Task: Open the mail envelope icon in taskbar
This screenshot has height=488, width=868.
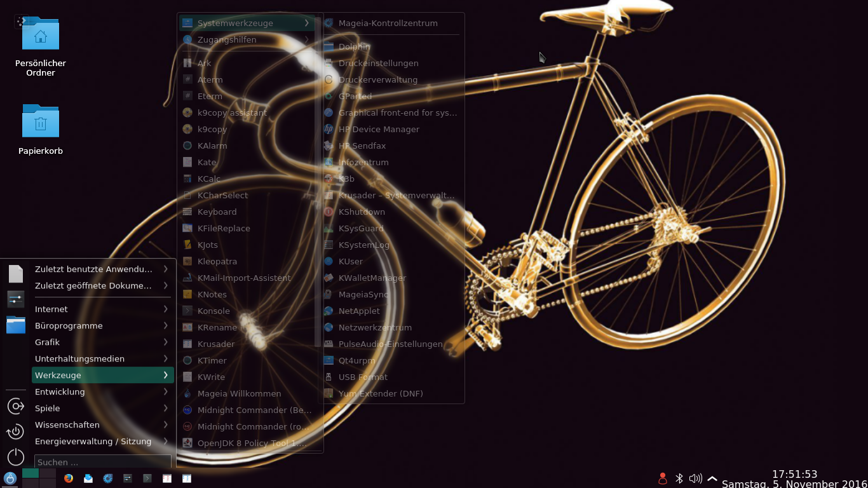Action: (x=88, y=478)
